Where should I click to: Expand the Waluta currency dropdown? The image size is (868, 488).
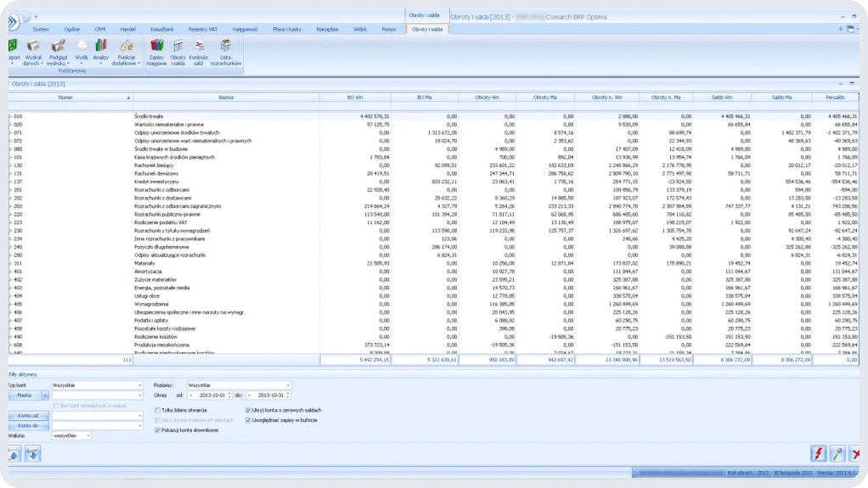pyautogui.click(x=88, y=435)
